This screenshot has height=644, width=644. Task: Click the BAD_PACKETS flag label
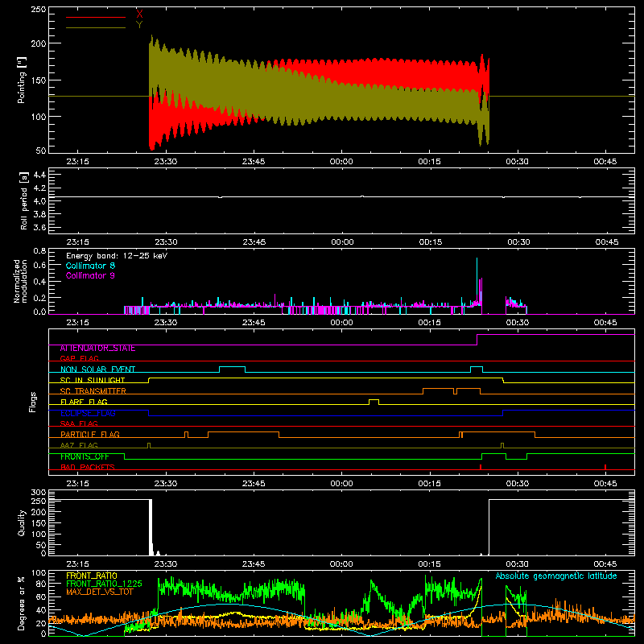88,467
